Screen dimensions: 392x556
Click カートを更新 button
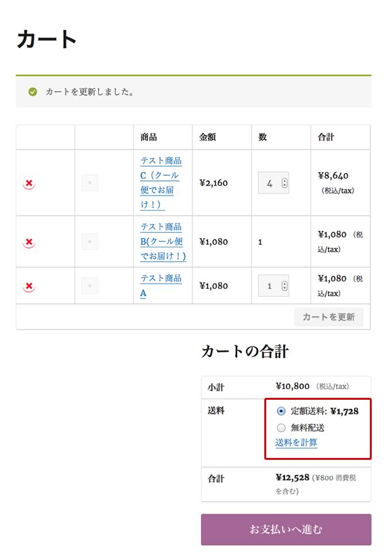click(x=329, y=317)
